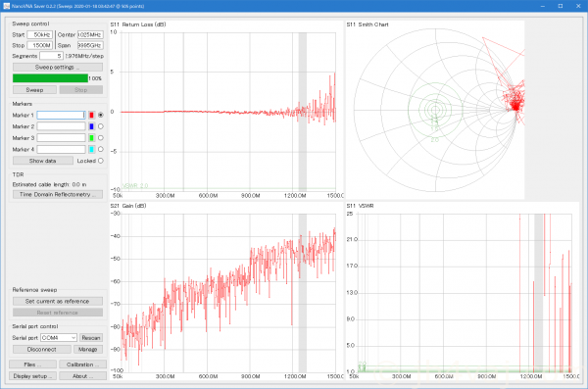
Task: Click the Files button
Action: point(32,365)
